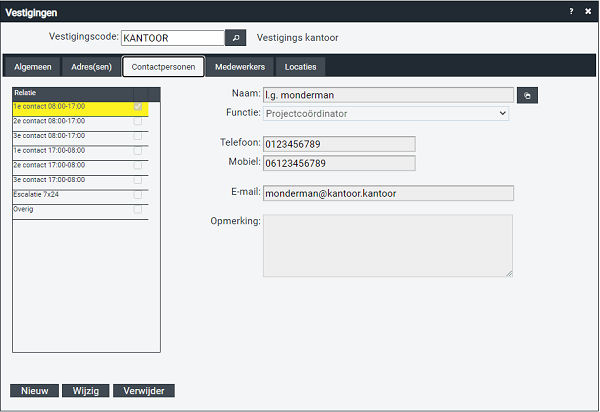This screenshot has height=412, width=600.
Task: Switch to the Adres(sen) tab
Action: tap(91, 67)
